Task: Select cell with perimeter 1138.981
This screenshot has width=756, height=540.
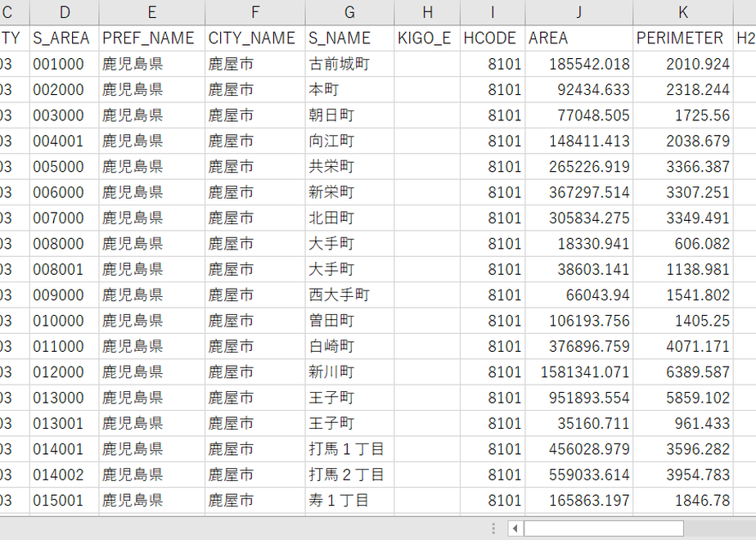Action: click(x=683, y=269)
